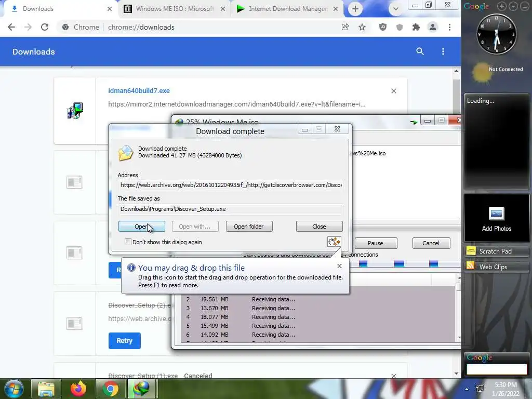Click the analog clock gadget

[496, 34]
